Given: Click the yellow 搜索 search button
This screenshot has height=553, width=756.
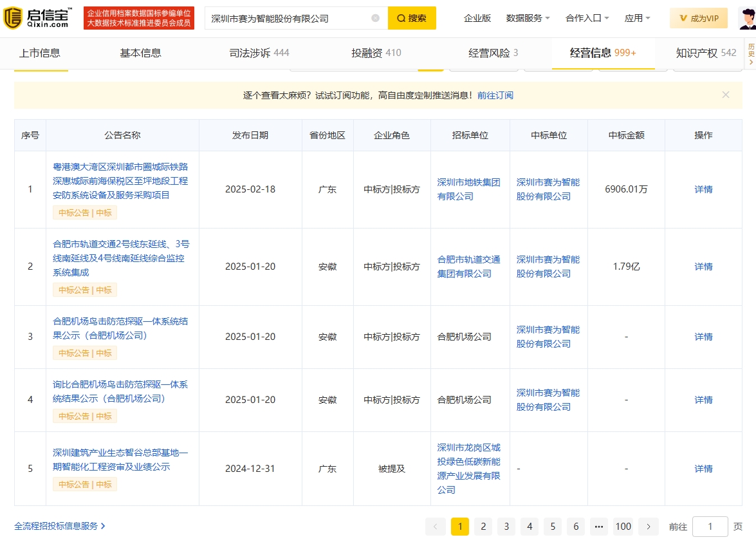Looking at the screenshot, I should (412, 18).
